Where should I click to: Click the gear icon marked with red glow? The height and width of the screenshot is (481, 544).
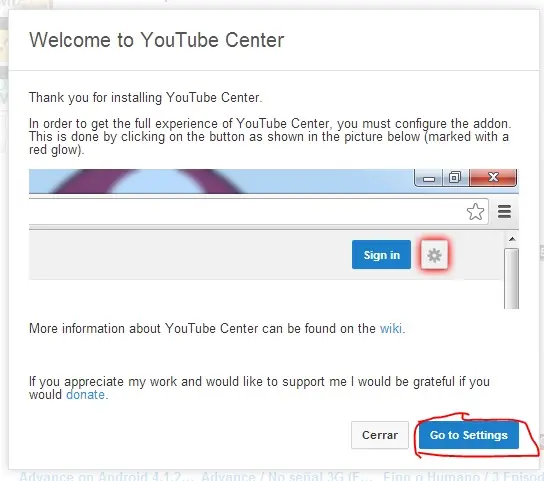click(x=434, y=255)
